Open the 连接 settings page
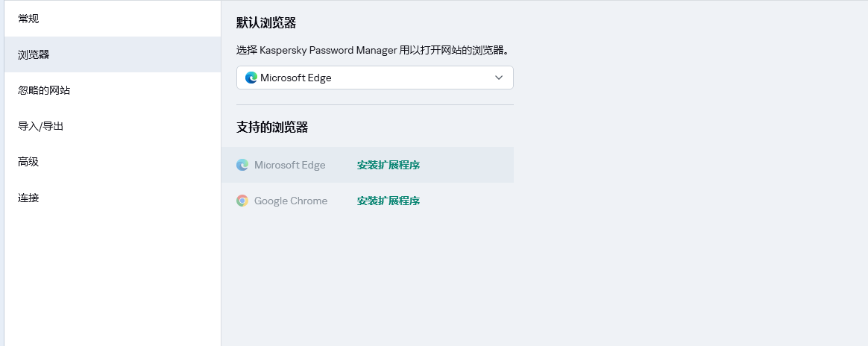The width and height of the screenshot is (868, 346). click(28, 198)
